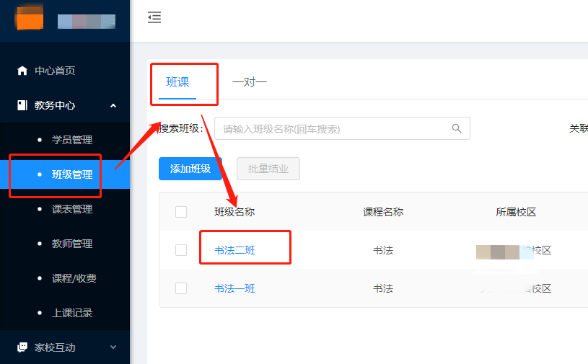Open the 书法二班 class link
This screenshot has width=588, height=364.
coord(234,250)
